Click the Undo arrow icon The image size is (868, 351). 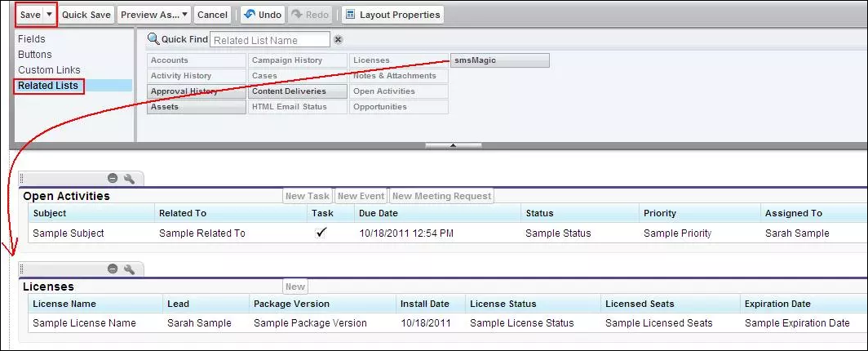[x=249, y=15]
